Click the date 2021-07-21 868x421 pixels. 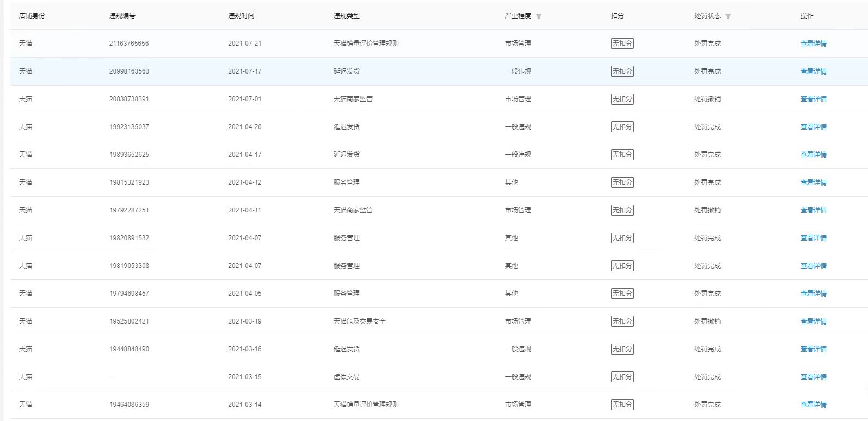[244, 44]
